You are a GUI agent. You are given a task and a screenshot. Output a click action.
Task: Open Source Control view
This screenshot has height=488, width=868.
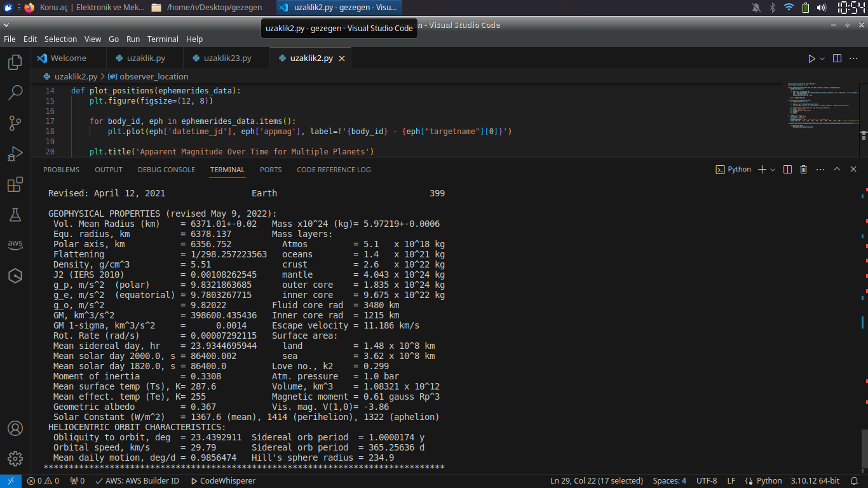point(15,123)
